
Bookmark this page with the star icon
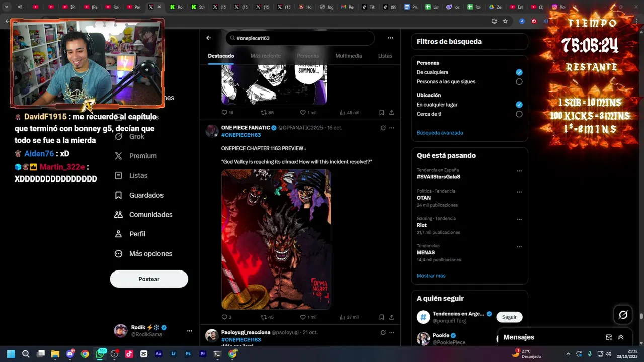point(505,21)
